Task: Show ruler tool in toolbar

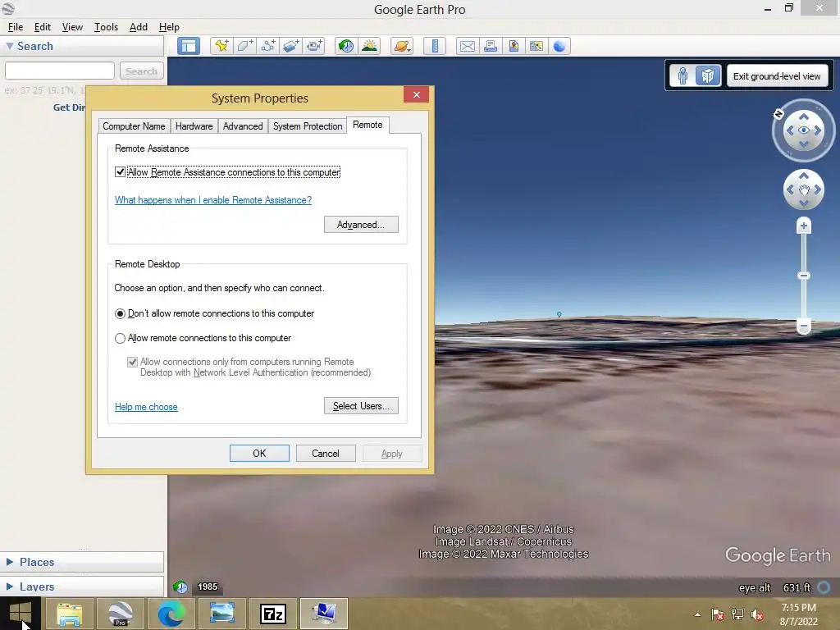Action: click(x=435, y=46)
